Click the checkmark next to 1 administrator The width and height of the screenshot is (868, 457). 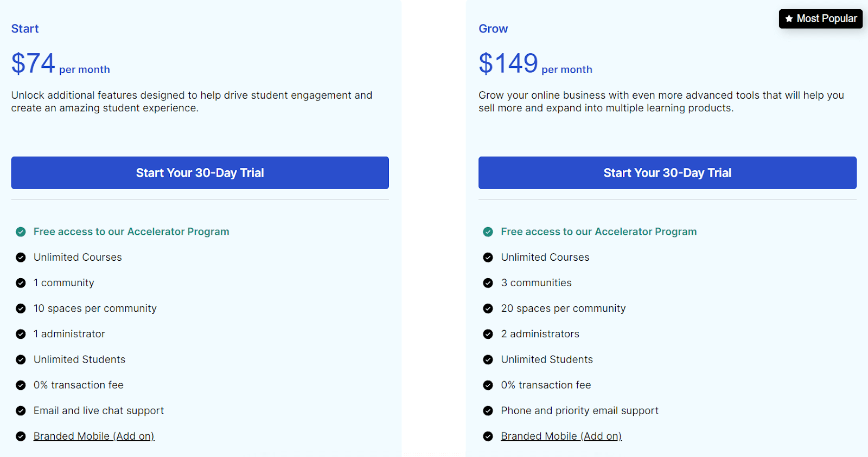[21, 334]
